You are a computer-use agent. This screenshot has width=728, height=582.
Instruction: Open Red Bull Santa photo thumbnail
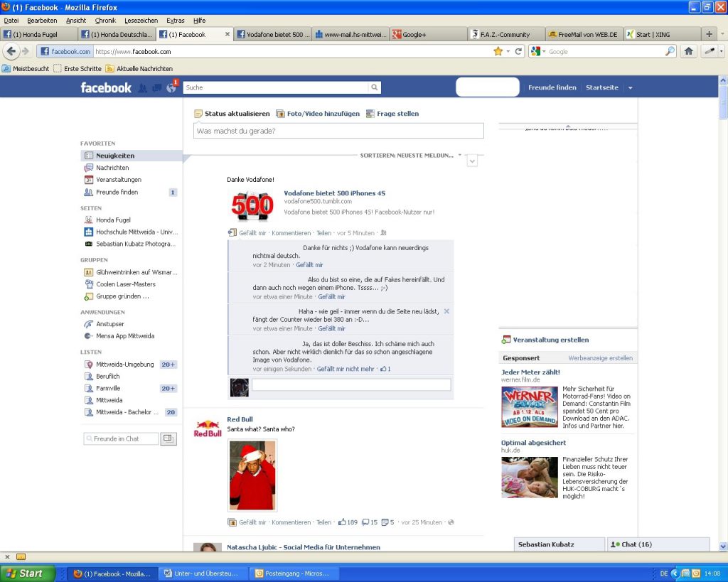252,475
